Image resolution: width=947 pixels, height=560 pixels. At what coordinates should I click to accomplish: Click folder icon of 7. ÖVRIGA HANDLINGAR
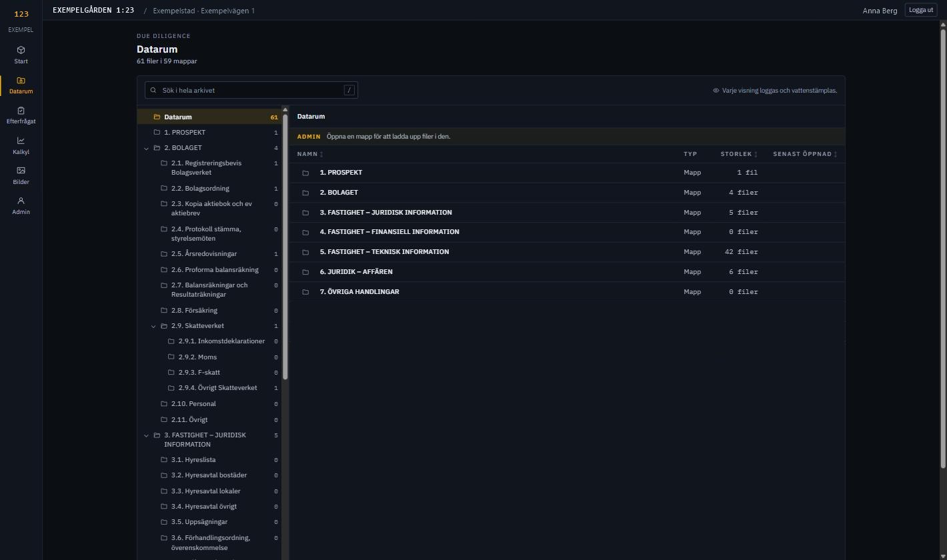click(305, 292)
